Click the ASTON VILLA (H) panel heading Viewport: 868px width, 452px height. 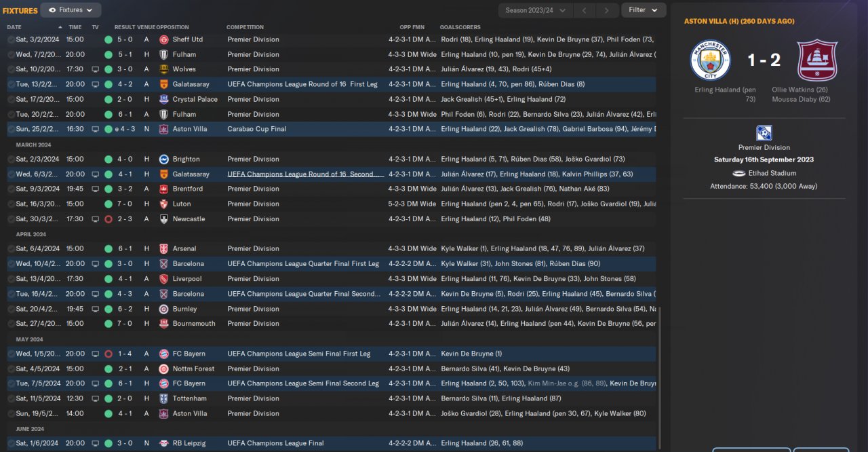739,21
